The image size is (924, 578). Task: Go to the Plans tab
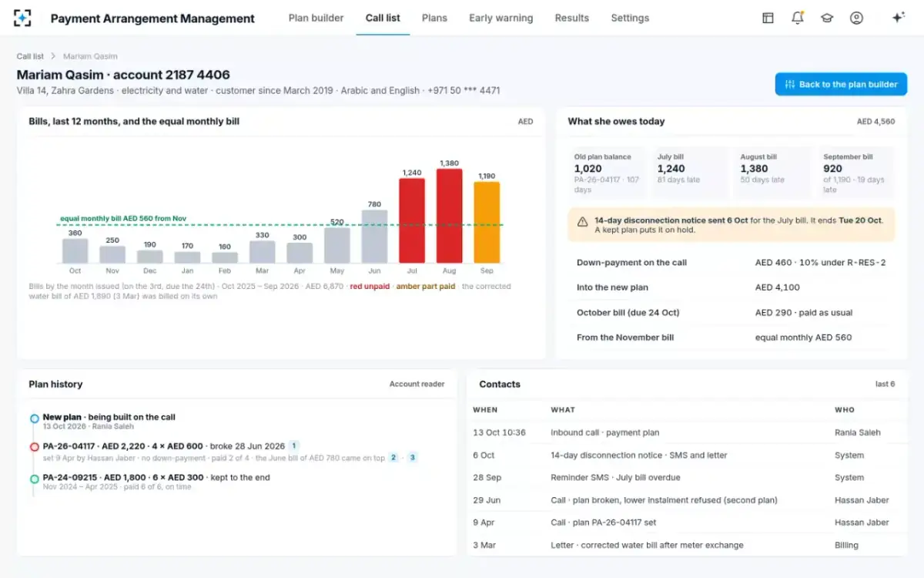pyautogui.click(x=434, y=18)
